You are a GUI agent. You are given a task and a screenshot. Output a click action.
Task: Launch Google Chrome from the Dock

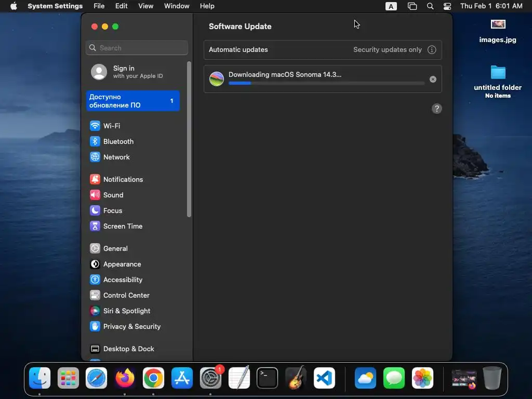point(153,378)
